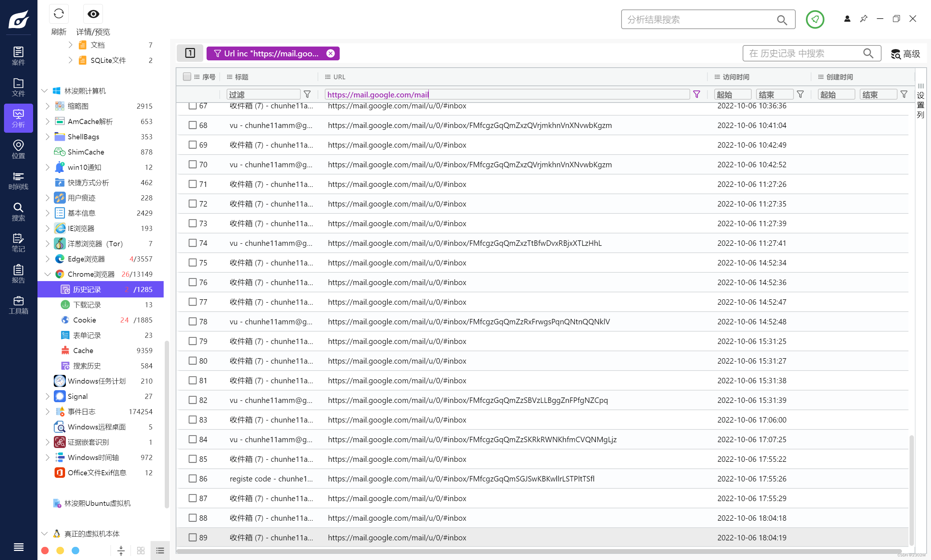Screen dimensions: 931x560
Task: Expand the Edge浏览器 tree node
Action: (48, 259)
